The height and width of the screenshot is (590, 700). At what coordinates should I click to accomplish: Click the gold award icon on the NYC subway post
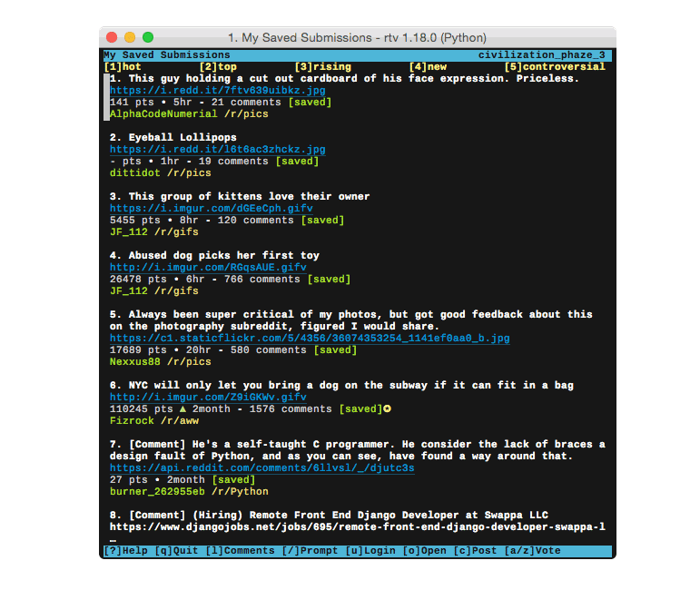point(387,409)
